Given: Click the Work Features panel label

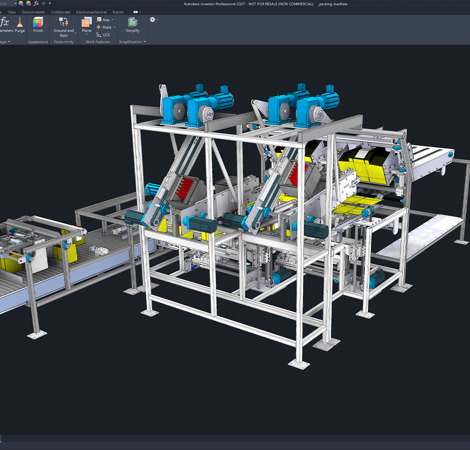Looking at the screenshot, I should click(x=97, y=42).
